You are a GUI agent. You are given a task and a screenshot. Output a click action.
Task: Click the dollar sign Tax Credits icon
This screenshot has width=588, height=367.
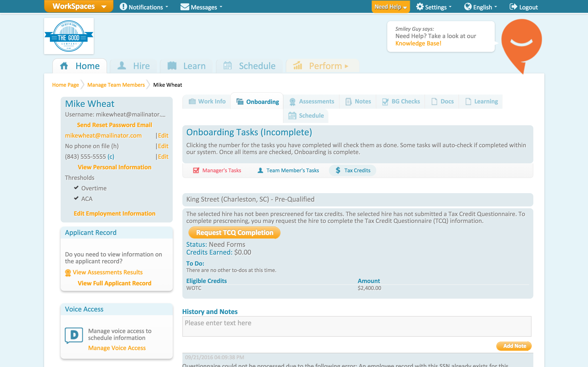(338, 170)
